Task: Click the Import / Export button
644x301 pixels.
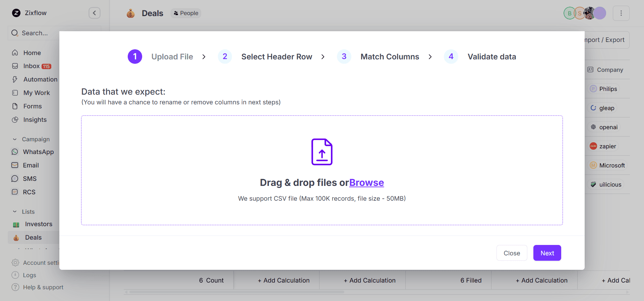Action: coord(607,40)
